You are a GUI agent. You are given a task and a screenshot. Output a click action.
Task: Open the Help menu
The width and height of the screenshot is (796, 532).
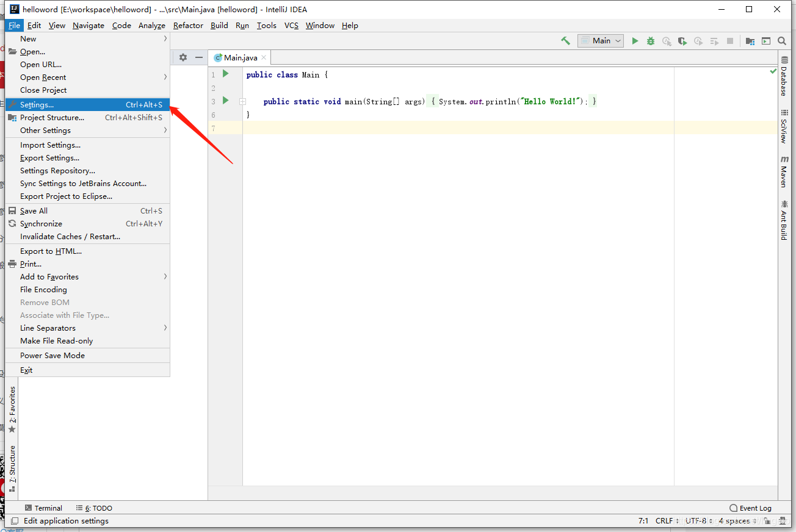tap(350, 25)
